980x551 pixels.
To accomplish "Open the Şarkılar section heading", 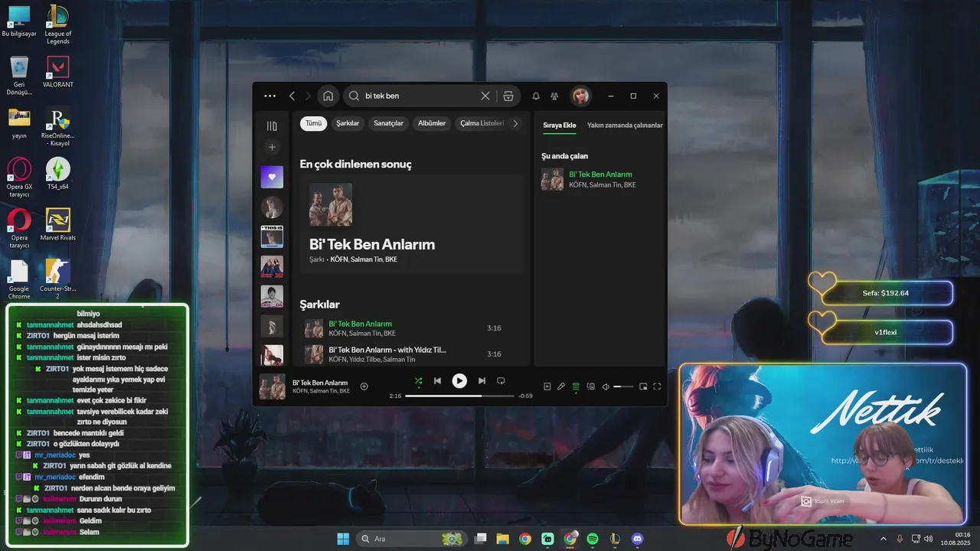I will point(320,305).
